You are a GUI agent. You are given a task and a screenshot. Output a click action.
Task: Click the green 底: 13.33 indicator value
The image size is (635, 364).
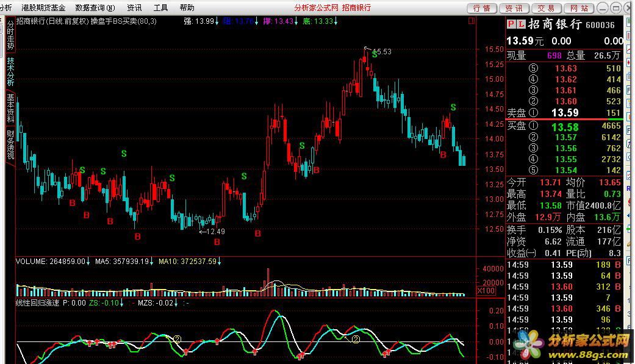[320, 21]
